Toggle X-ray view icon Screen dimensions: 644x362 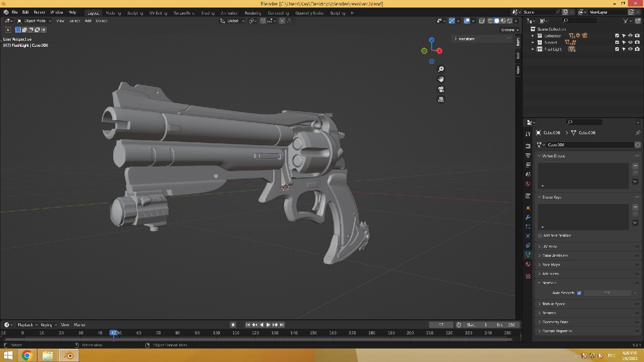pos(482,21)
